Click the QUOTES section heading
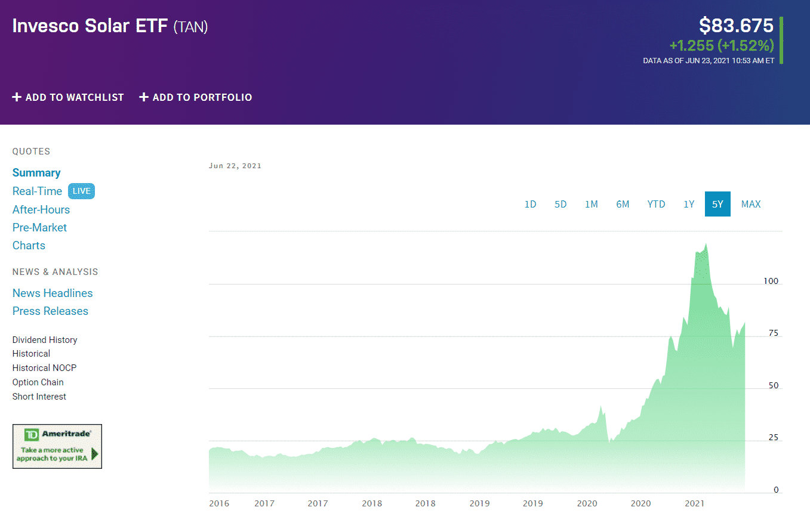Screen dimensions: 810x532 tap(32, 151)
